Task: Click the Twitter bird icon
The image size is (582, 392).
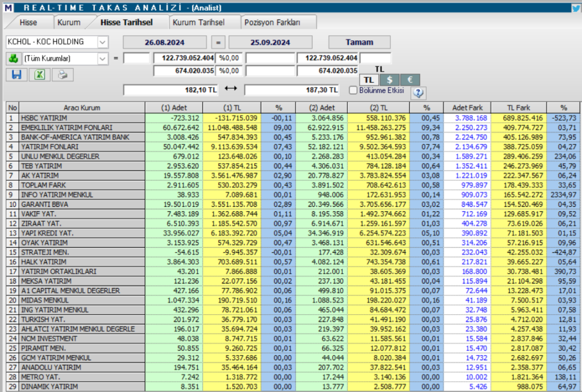Action: [x=577, y=7]
